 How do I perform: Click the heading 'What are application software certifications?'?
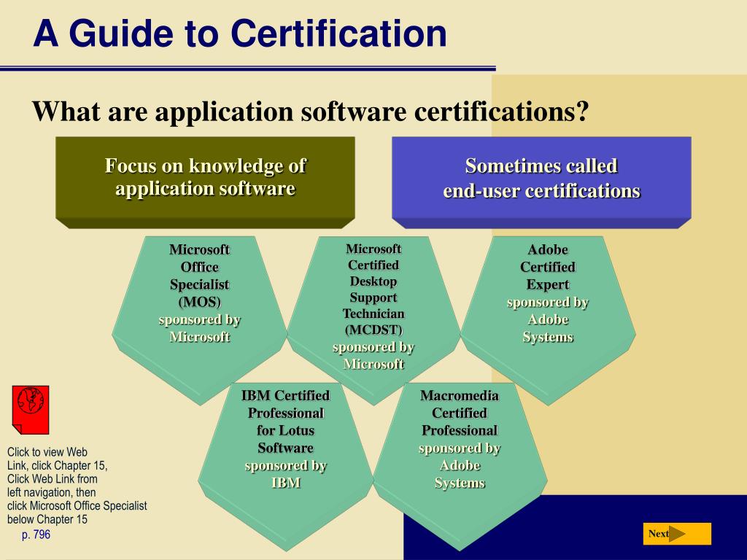click(x=311, y=112)
